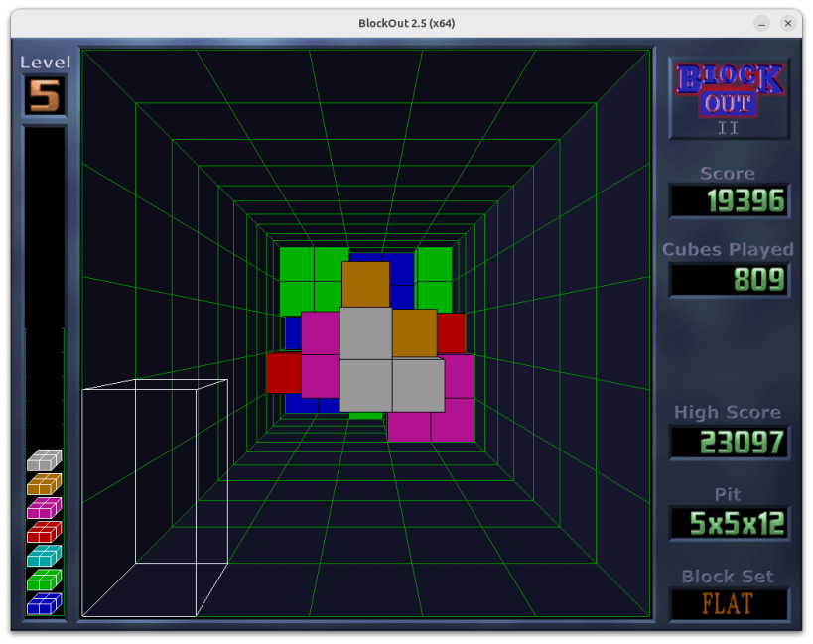Screen dimensions: 813x644
Task: Click the FLAT block set value
Action: coord(729,604)
